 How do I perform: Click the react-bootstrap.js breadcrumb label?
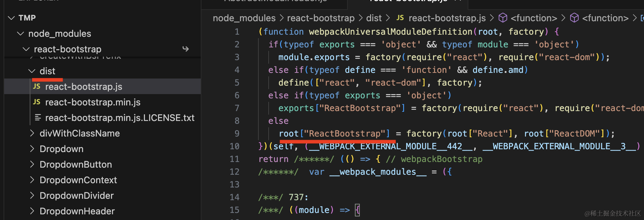[x=447, y=18]
